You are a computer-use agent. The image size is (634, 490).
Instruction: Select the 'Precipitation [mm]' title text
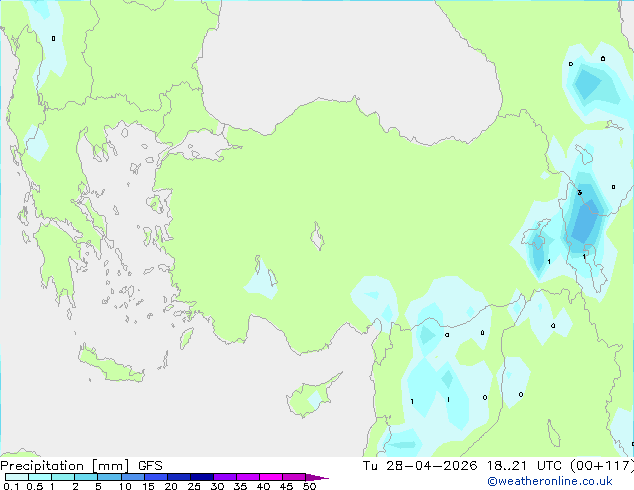(x=65, y=466)
